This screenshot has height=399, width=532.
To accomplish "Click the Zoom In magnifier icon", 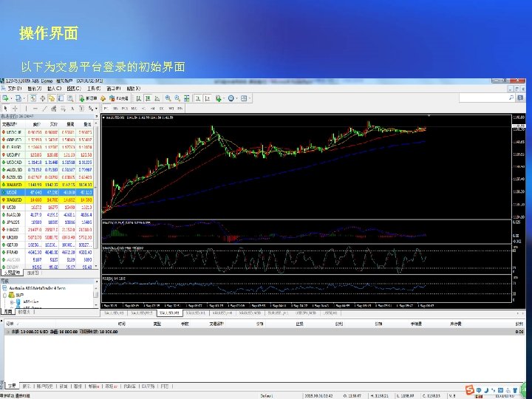I will coord(168,98).
